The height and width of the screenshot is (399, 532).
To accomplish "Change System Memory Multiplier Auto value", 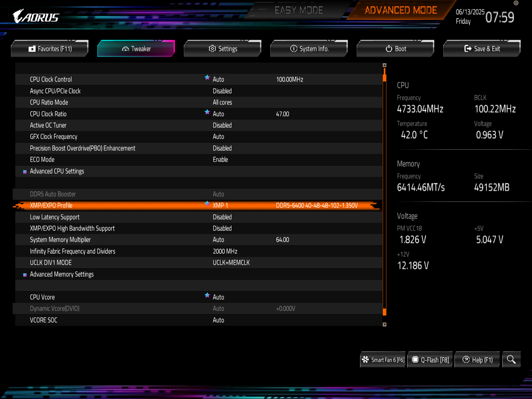I will (218, 240).
